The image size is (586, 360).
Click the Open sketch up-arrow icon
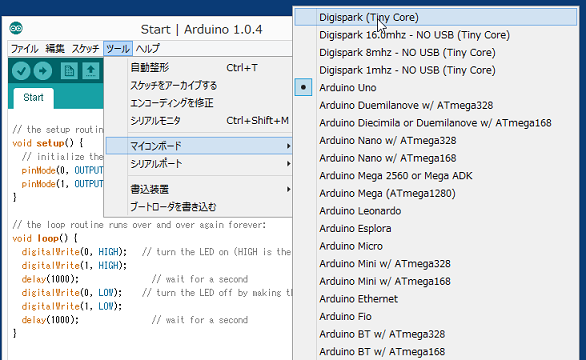pos(91,71)
